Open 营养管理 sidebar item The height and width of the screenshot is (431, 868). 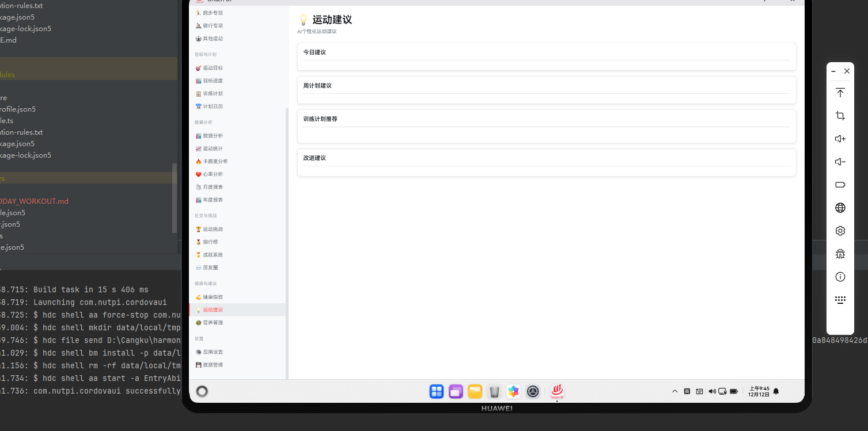237,322
